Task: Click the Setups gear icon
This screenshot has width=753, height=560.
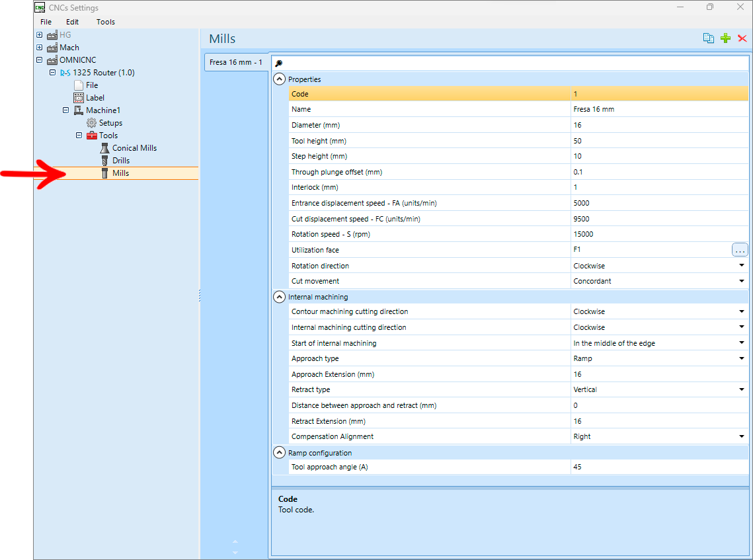Action: (x=91, y=123)
